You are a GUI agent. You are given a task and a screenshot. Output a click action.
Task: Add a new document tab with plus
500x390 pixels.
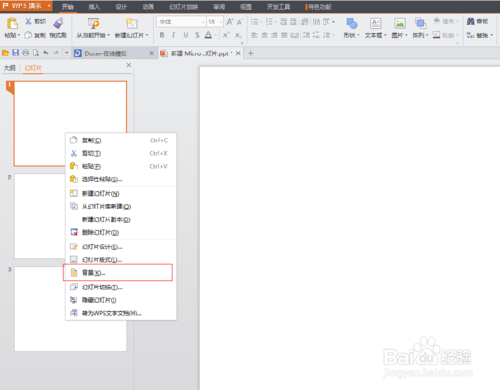click(x=251, y=53)
